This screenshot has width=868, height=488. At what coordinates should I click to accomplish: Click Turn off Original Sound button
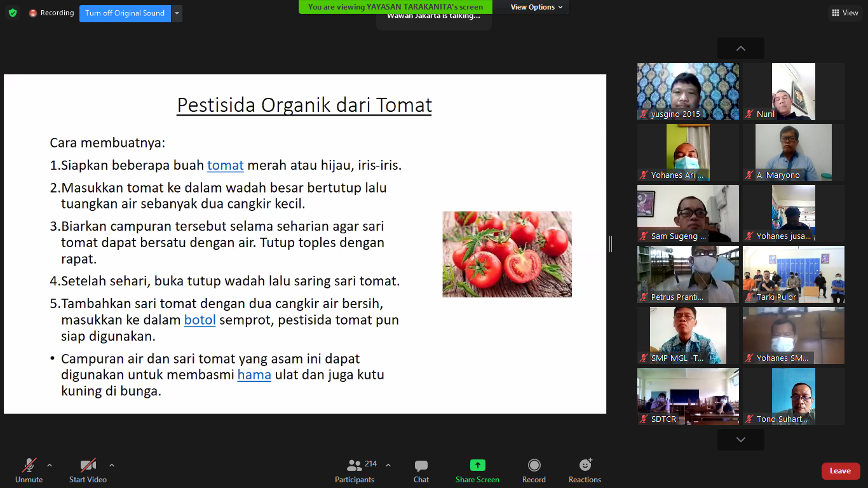[x=125, y=13]
